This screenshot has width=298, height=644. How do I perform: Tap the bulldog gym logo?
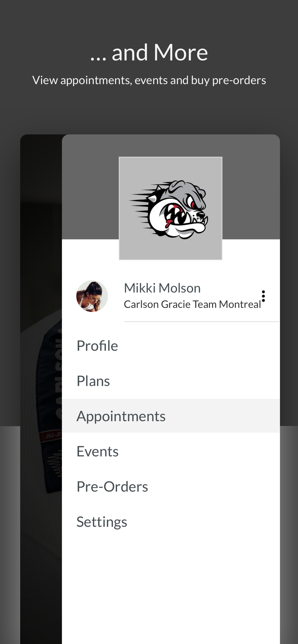coord(170,208)
